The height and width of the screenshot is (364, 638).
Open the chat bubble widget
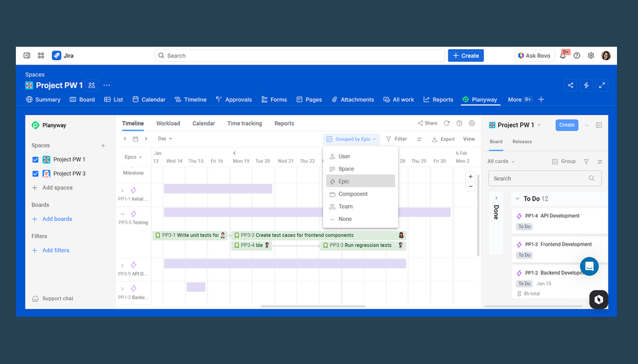[589, 266]
